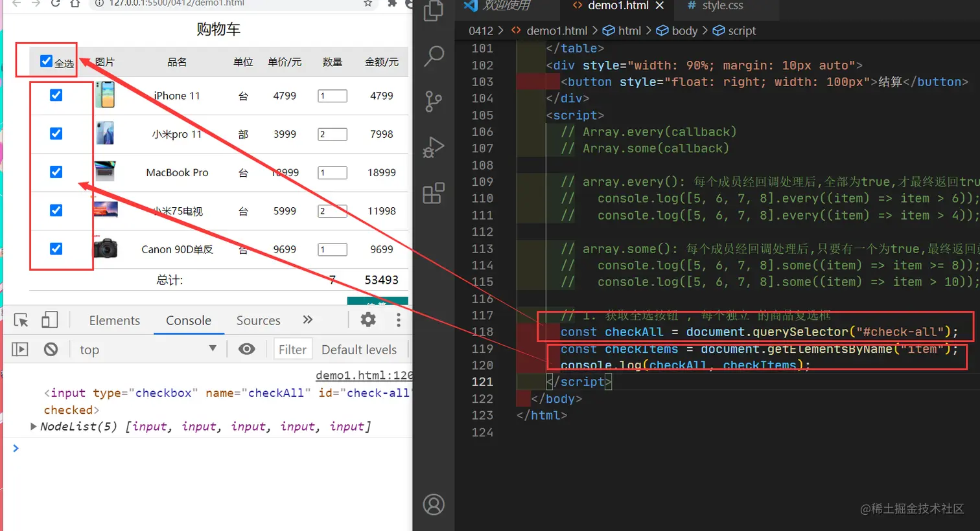Image resolution: width=980 pixels, height=531 pixels.
Task: Click the Canon 90D camera image
Action: coord(105,248)
